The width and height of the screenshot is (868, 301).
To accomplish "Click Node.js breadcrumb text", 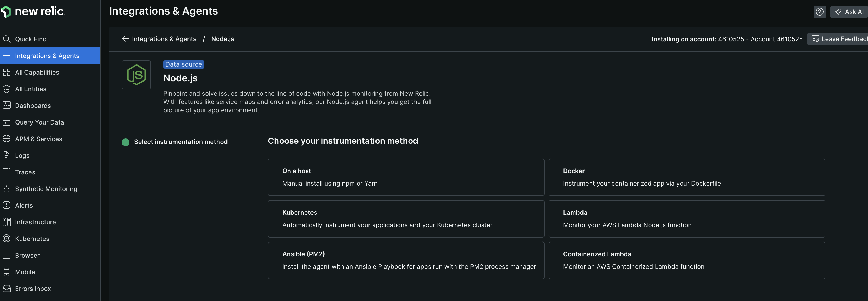I will point(222,39).
